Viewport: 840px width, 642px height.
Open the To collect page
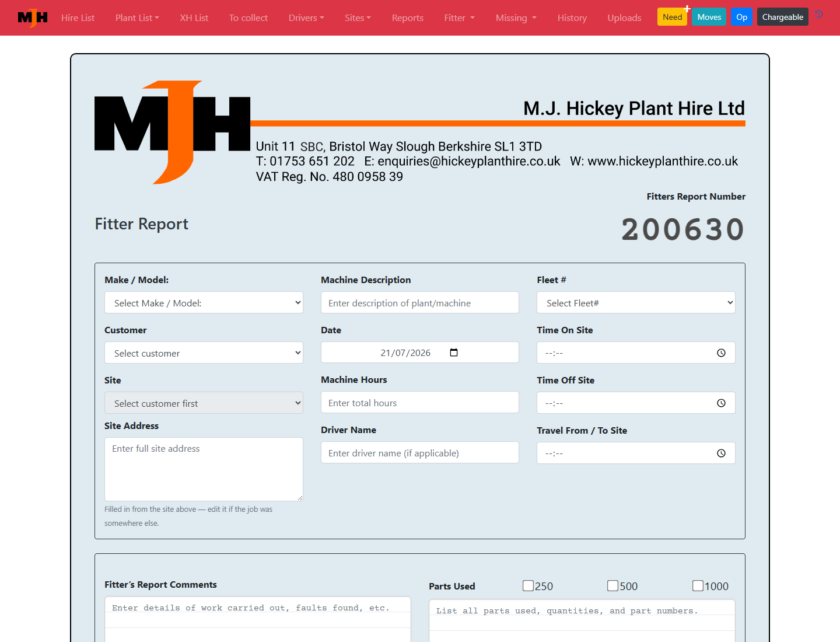point(249,18)
